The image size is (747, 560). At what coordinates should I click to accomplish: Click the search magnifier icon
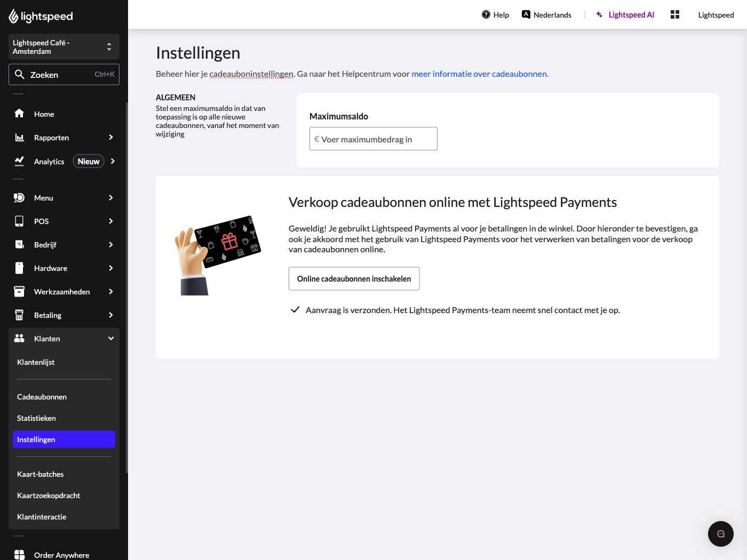[x=20, y=75]
